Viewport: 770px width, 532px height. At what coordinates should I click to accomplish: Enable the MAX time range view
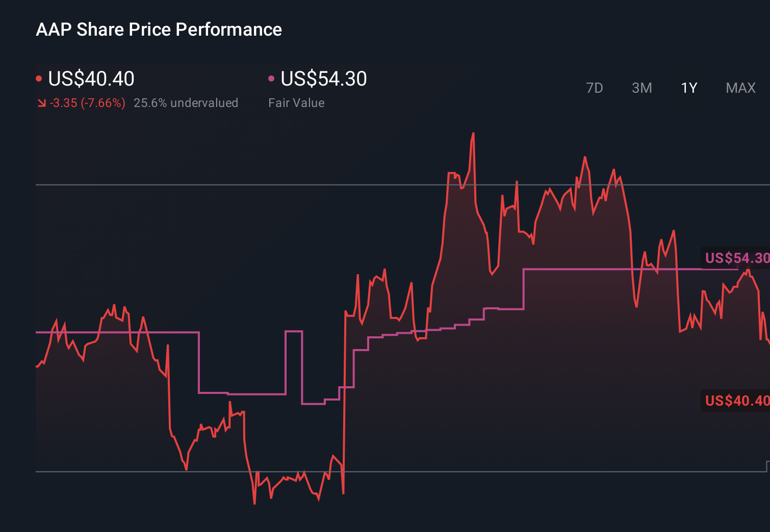740,88
